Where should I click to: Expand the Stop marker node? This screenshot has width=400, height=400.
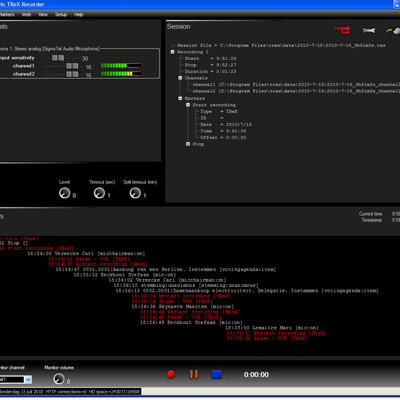(x=188, y=144)
